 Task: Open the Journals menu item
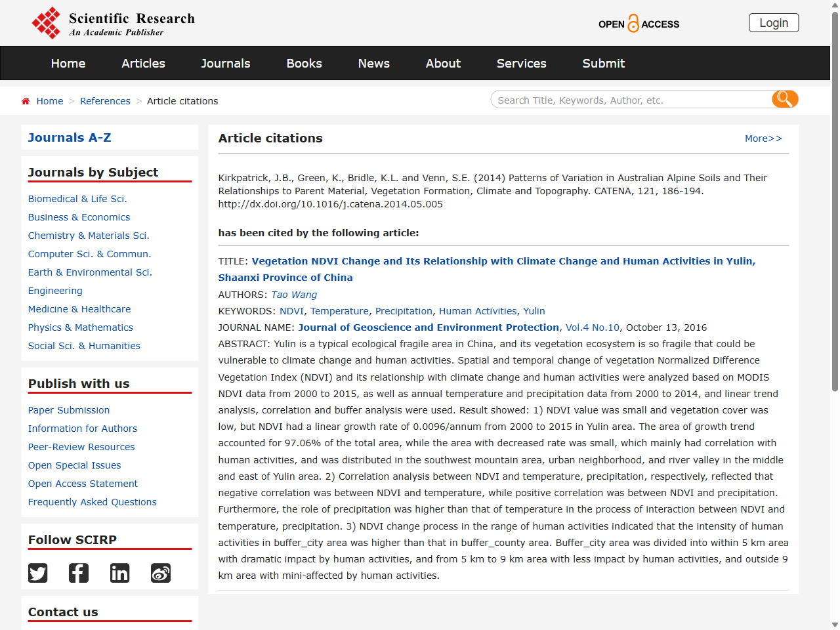click(x=225, y=64)
